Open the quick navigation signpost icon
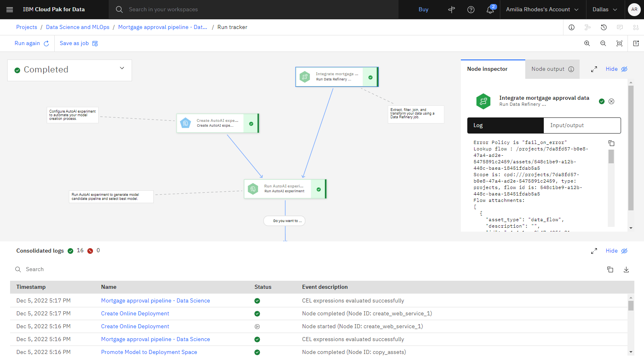This screenshot has height=362, width=644. (452, 9)
